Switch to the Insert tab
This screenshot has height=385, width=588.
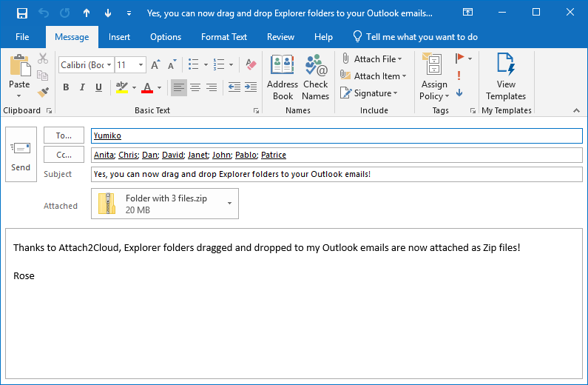click(x=119, y=37)
